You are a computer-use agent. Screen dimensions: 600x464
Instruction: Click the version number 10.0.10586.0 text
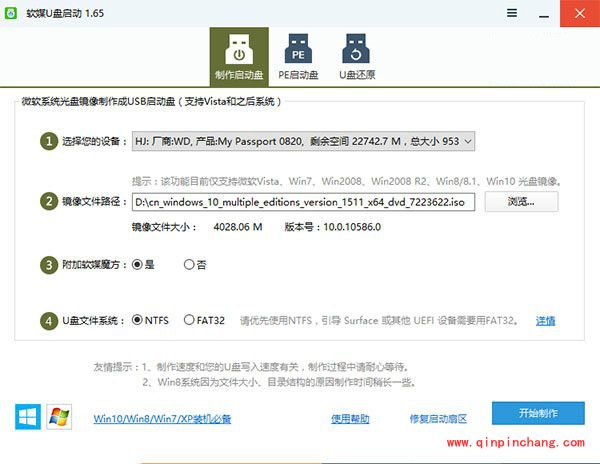click(352, 227)
